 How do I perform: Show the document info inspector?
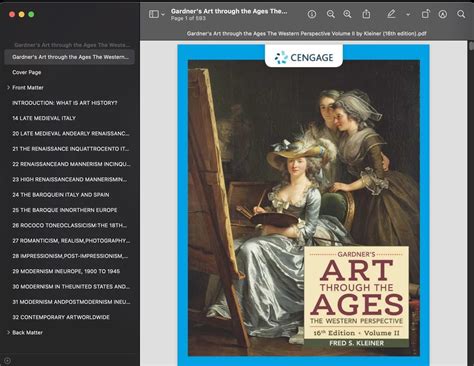click(x=312, y=14)
